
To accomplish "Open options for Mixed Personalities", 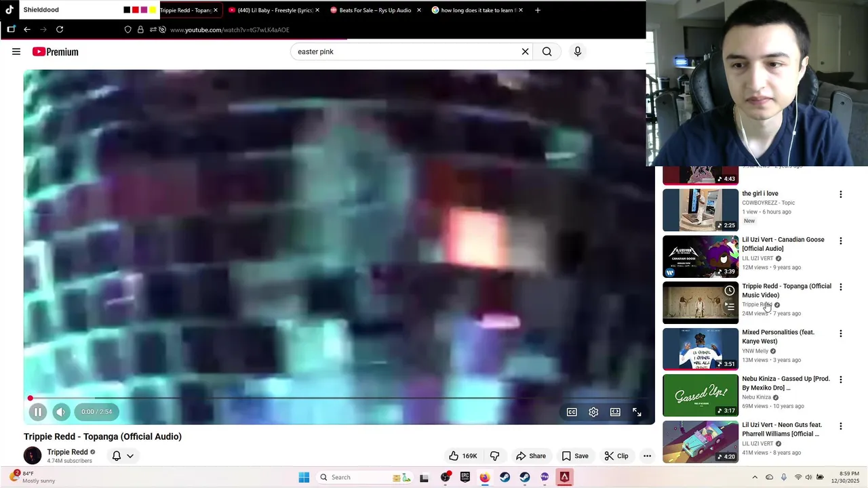I will tap(841, 333).
